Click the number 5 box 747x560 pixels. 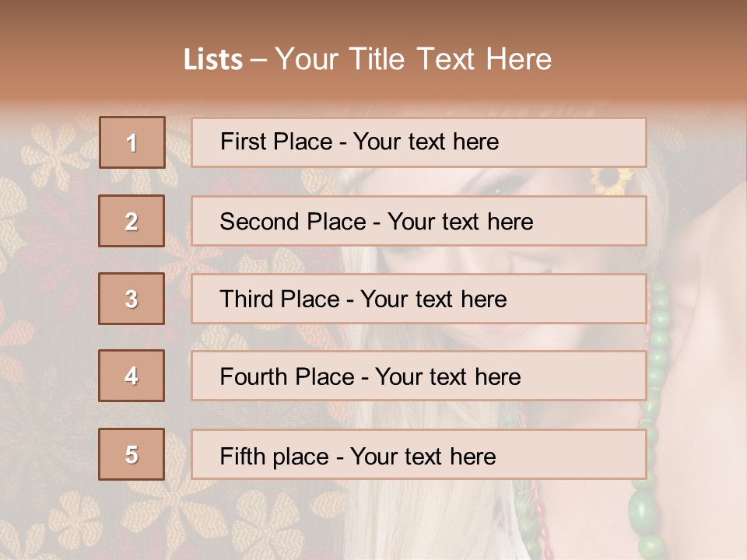point(132,454)
